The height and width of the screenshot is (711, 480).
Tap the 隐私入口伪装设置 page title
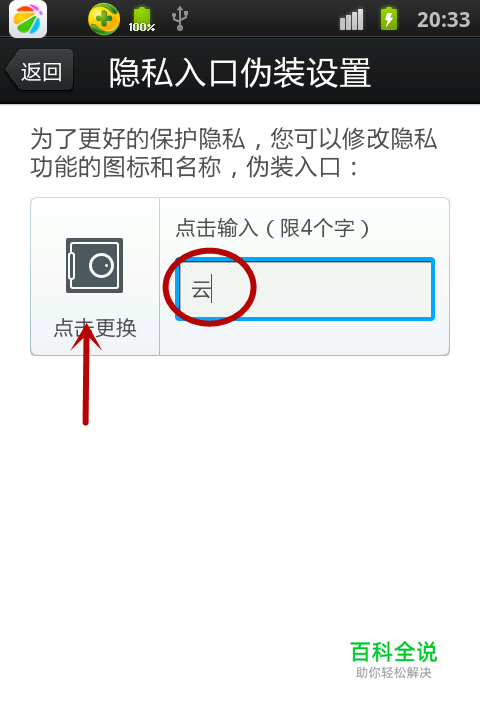coord(240,73)
